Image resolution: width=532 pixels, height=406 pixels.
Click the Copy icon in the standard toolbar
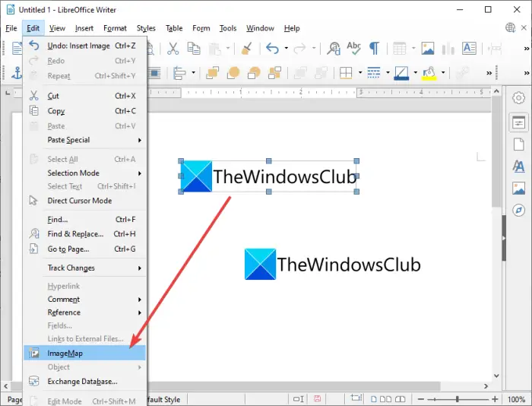tap(194, 49)
